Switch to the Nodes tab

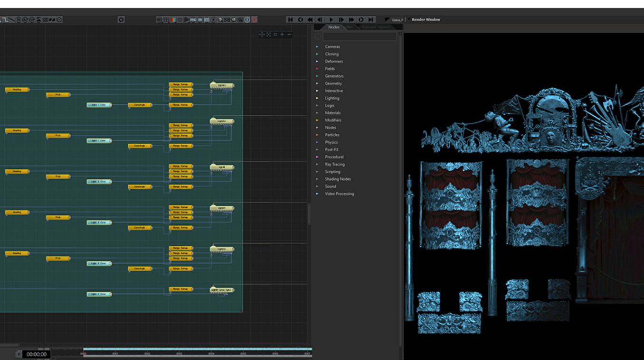(334, 27)
